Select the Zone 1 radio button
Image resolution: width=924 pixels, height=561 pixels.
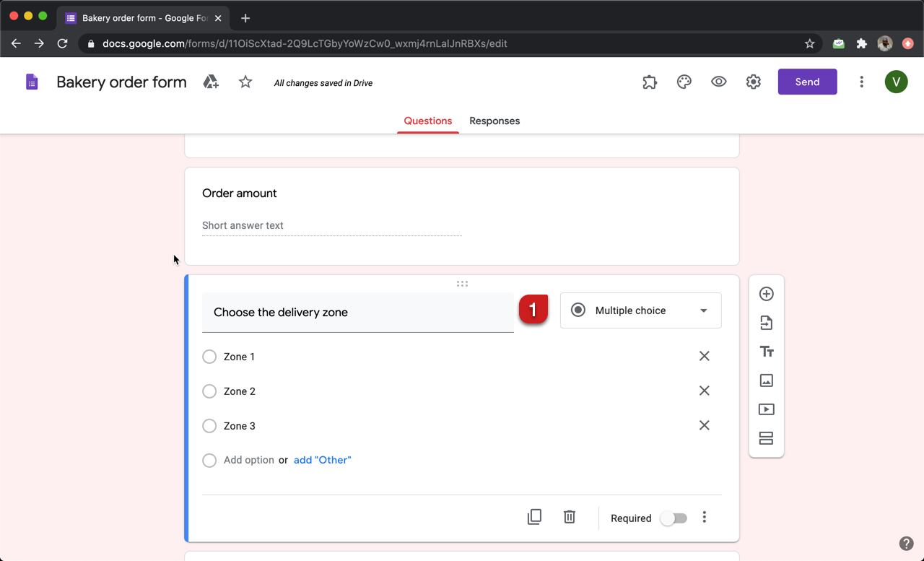coord(209,356)
